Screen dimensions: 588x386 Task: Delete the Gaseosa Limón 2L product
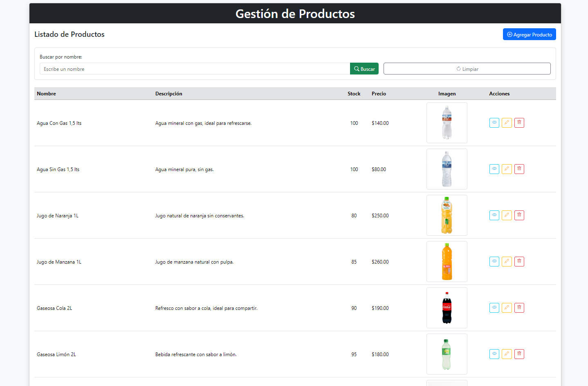(519, 354)
